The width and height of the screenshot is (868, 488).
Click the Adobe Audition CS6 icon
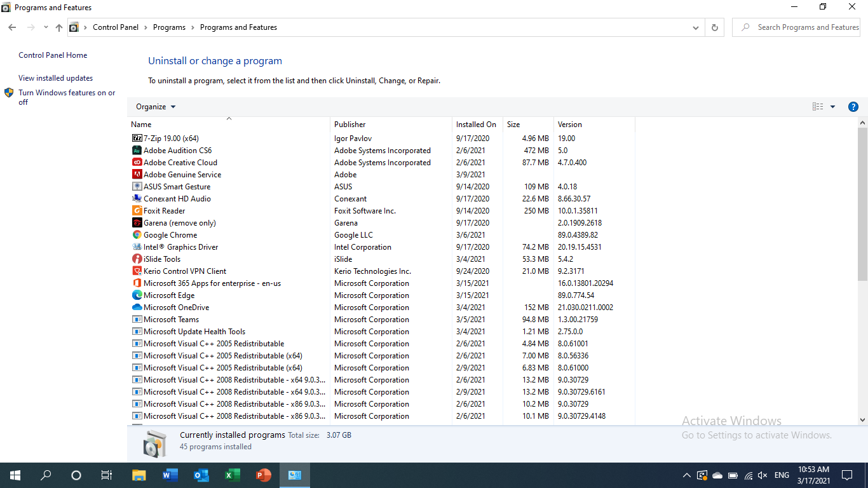[x=137, y=150]
